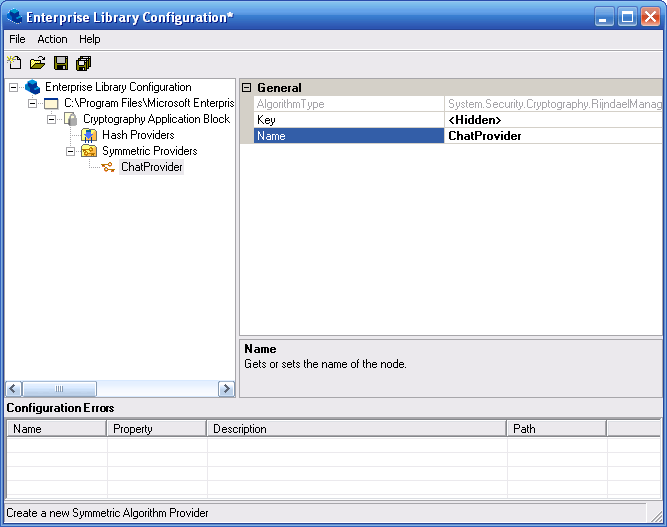Open the Action menu

tap(52, 39)
